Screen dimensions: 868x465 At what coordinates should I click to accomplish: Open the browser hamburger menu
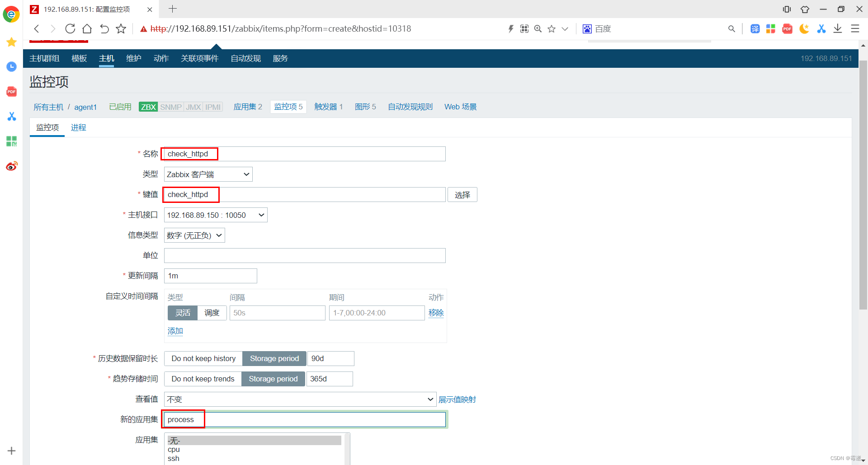[x=855, y=29]
